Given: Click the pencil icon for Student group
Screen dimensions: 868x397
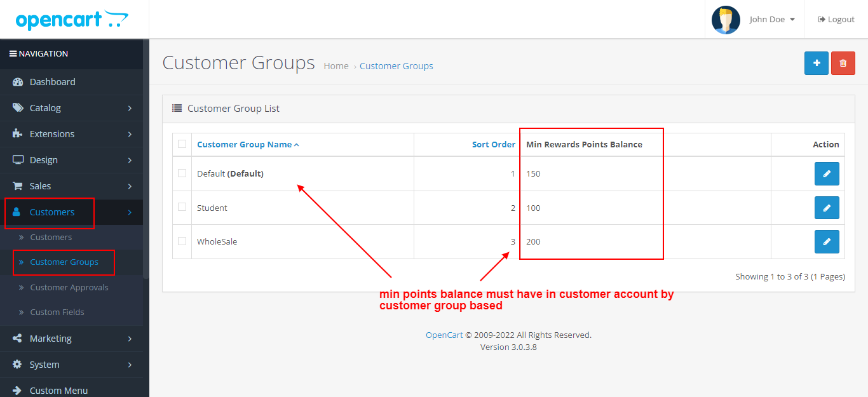Looking at the screenshot, I should (x=827, y=208).
